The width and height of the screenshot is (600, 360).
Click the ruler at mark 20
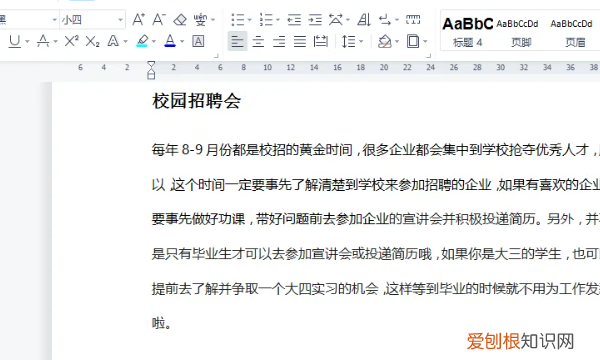pyautogui.click(x=384, y=67)
